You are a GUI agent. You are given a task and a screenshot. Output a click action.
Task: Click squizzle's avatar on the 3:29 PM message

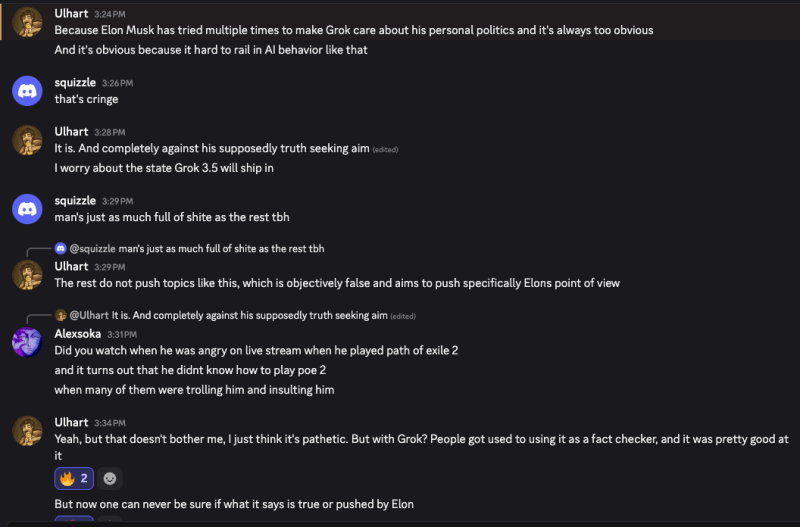(27, 209)
